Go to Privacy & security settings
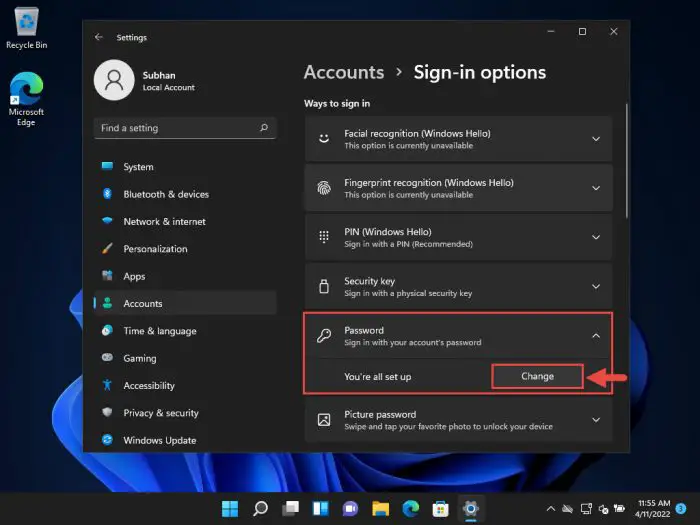The image size is (700, 525). pyautogui.click(x=160, y=413)
